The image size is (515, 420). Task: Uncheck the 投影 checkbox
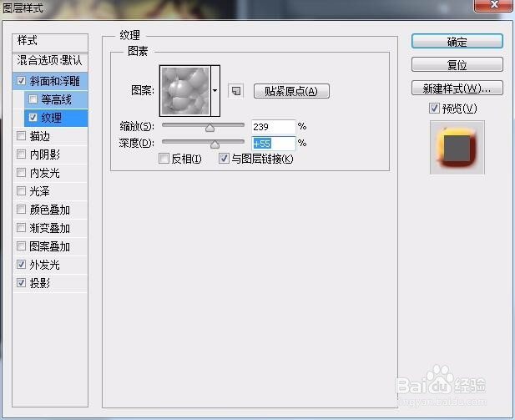point(21,282)
